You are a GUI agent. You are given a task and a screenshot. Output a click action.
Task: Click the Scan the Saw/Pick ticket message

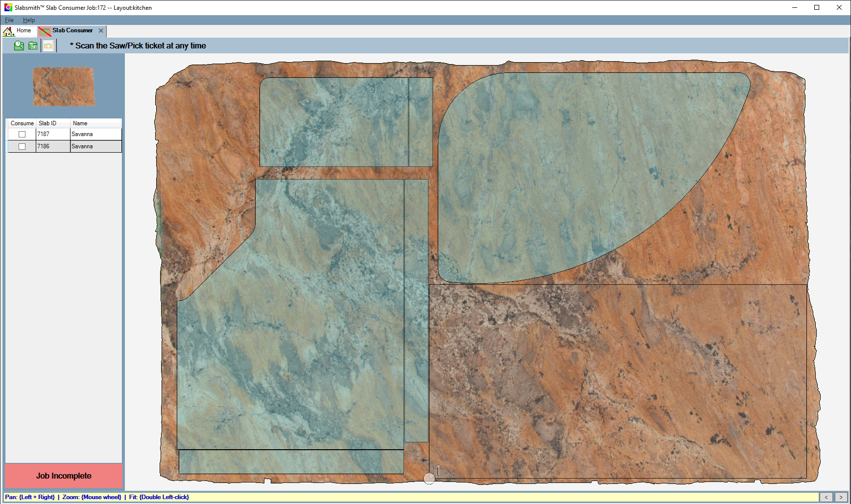coord(138,46)
